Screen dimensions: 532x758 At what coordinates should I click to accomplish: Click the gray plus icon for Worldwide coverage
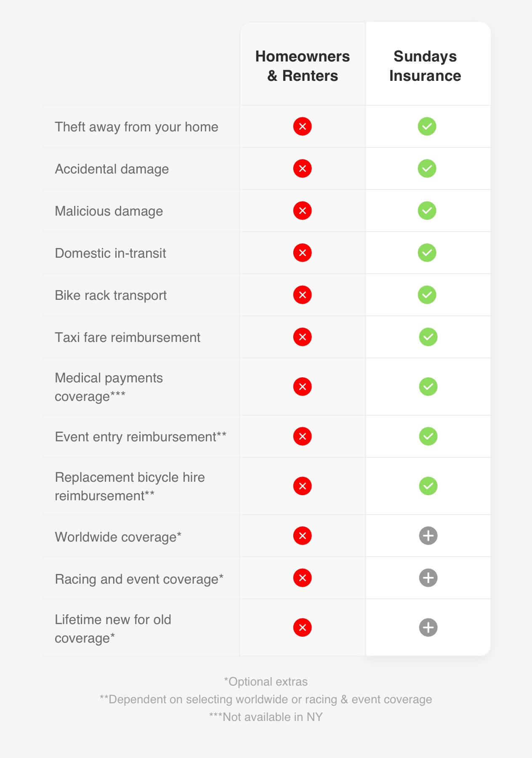[x=428, y=536]
